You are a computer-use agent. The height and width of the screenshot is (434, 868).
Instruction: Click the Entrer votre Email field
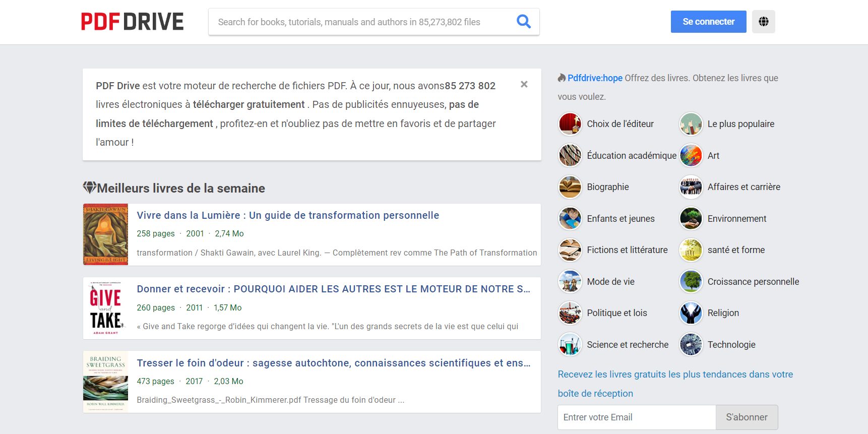[x=636, y=417]
